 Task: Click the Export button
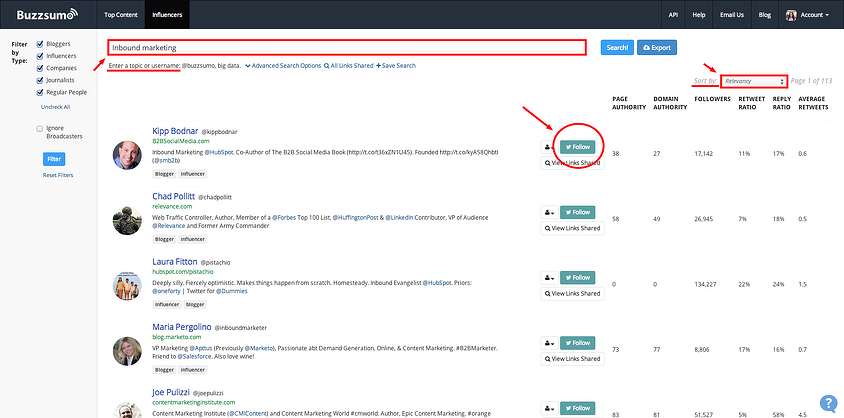point(657,47)
